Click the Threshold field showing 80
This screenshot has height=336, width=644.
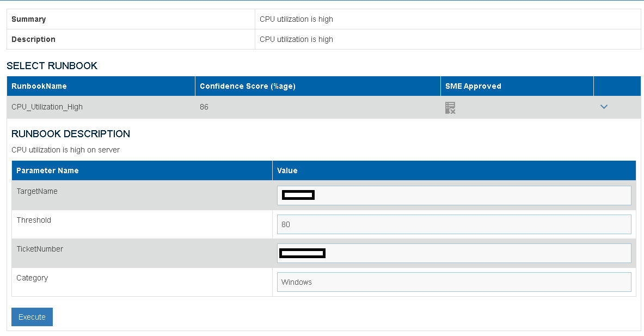point(453,224)
